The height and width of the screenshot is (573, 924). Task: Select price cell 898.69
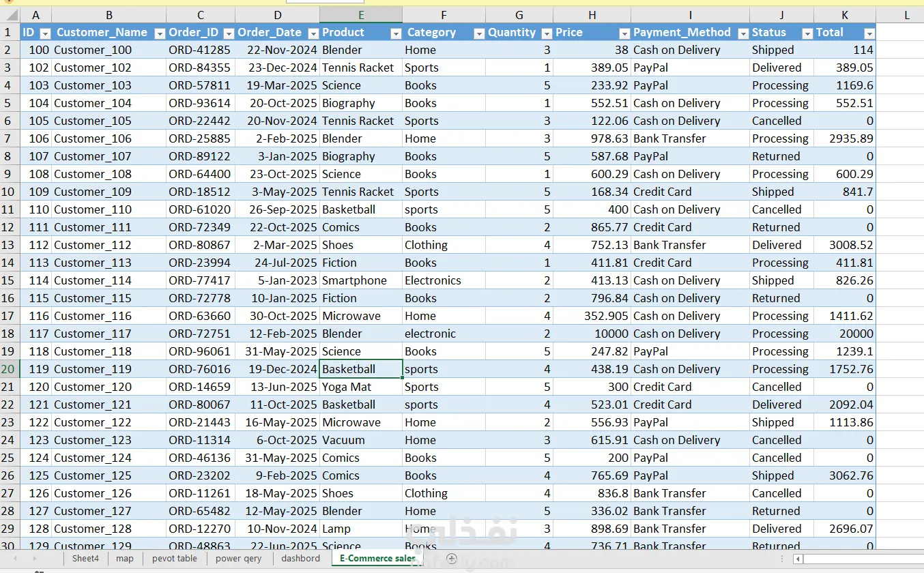coord(592,529)
